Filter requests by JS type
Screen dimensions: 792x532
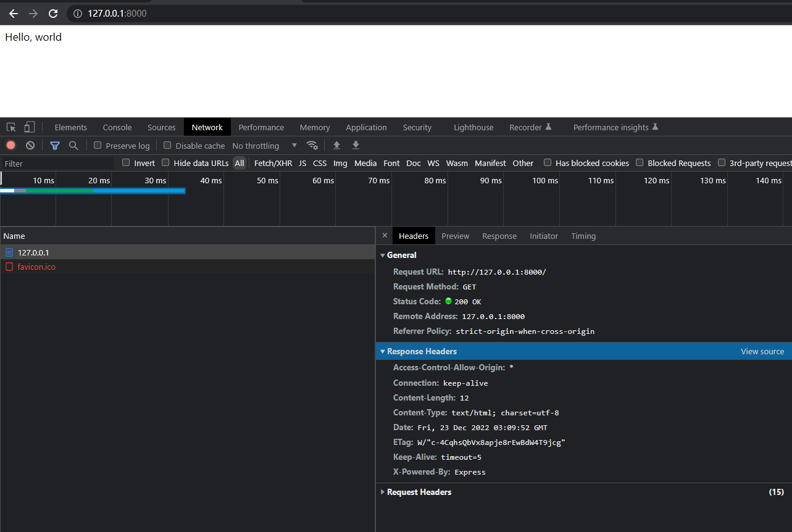(x=302, y=163)
